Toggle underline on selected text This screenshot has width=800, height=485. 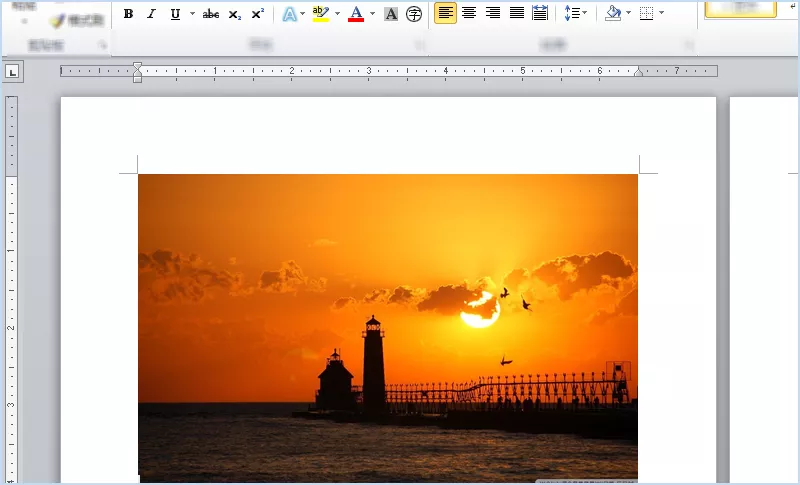click(175, 14)
